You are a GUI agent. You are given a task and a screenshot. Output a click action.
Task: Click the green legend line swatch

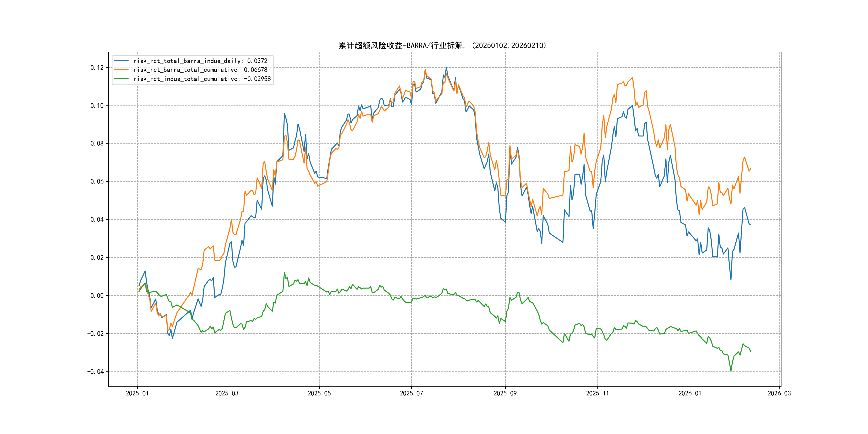pos(121,79)
